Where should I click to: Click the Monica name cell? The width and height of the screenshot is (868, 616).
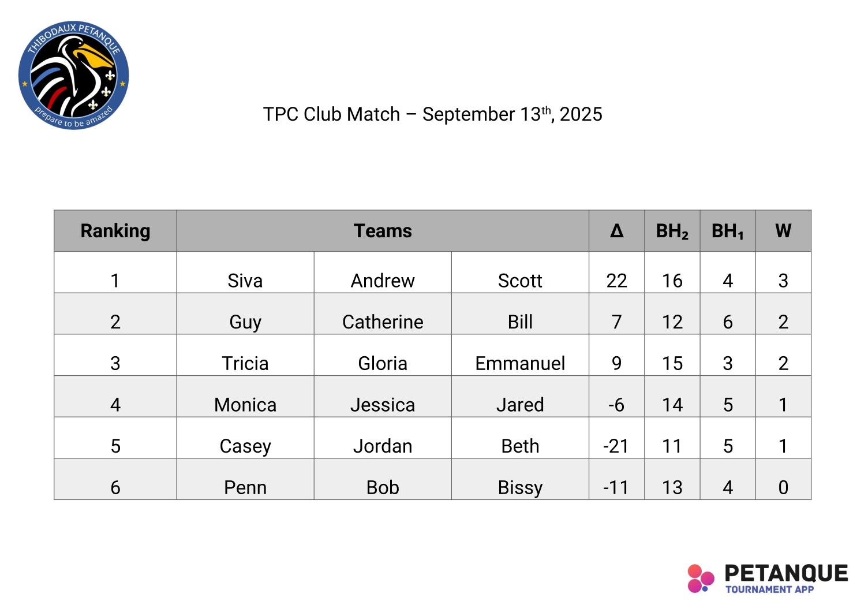pos(245,404)
